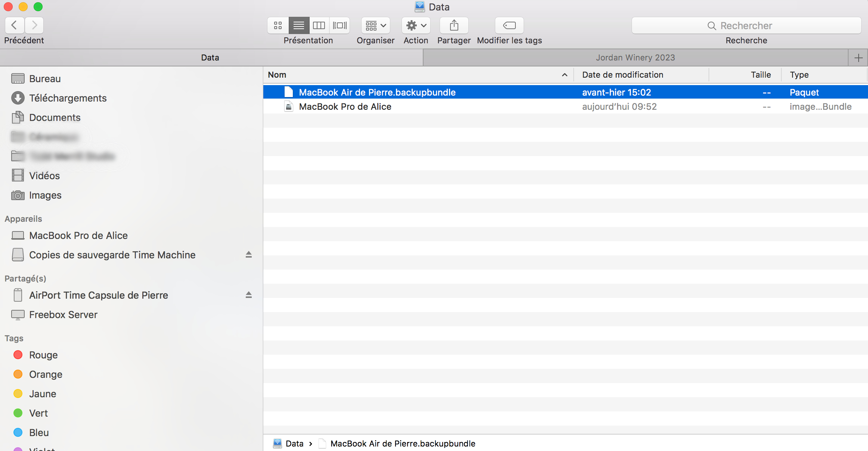This screenshot has height=451, width=868.
Task: Switch to Cover Flow view
Action: (340, 25)
